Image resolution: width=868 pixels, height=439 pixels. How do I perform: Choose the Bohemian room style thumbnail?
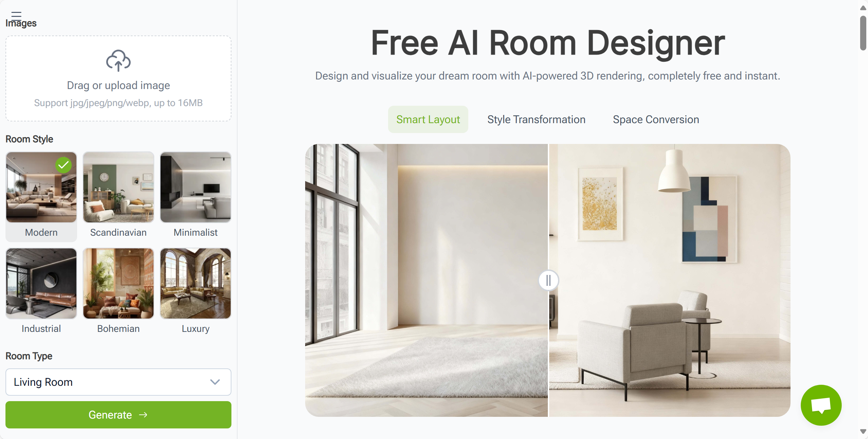click(118, 283)
